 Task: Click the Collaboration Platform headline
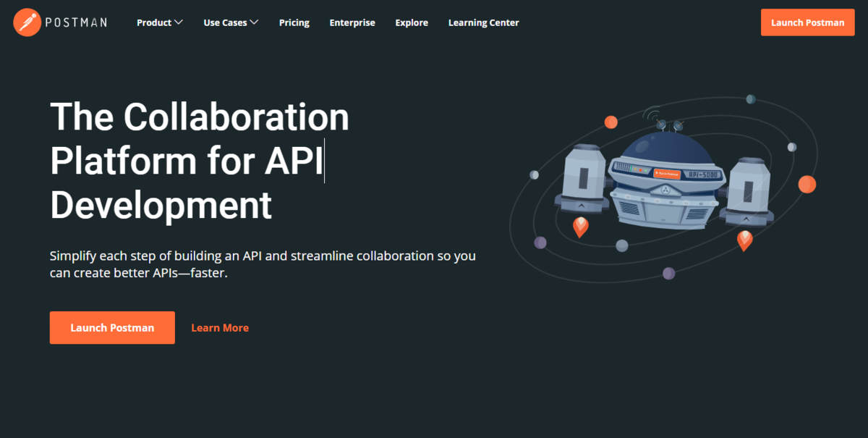[200, 161]
